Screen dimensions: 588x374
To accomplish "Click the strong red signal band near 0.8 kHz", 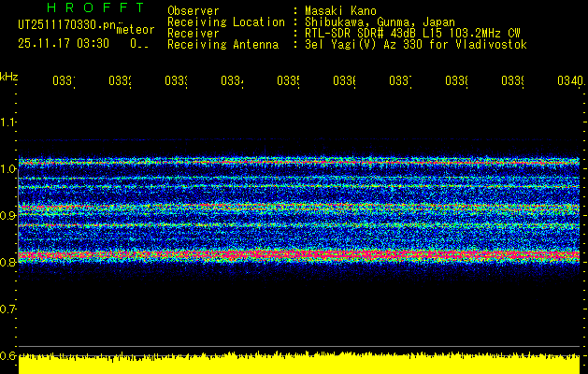I will point(299,254).
